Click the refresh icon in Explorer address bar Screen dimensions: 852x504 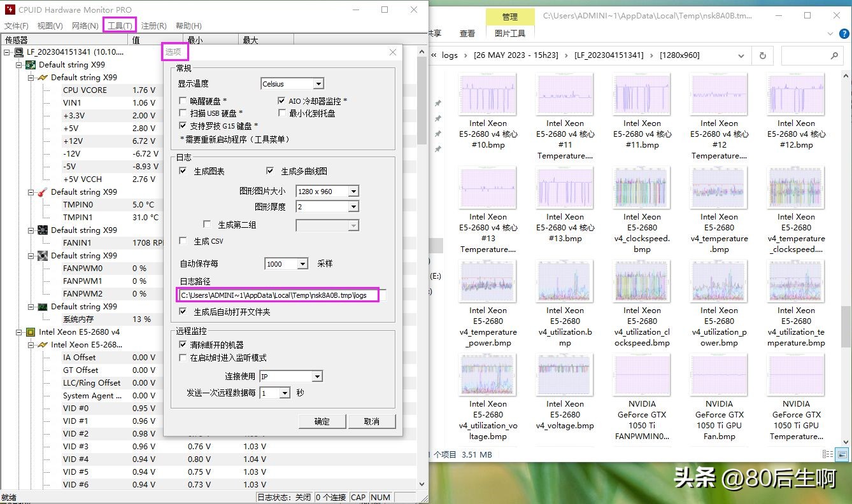[x=763, y=55]
